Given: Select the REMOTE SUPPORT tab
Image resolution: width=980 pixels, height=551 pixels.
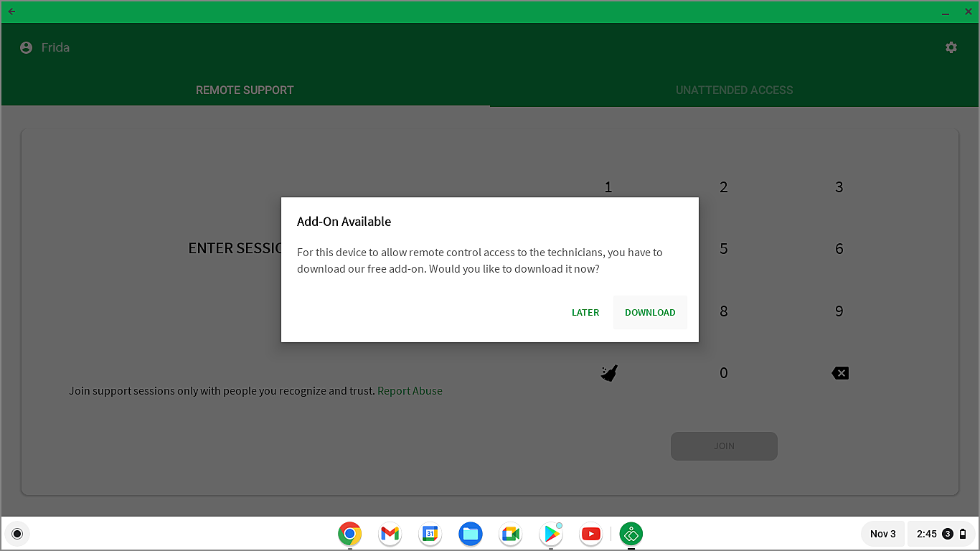Looking at the screenshot, I should pyautogui.click(x=244, y=90).
